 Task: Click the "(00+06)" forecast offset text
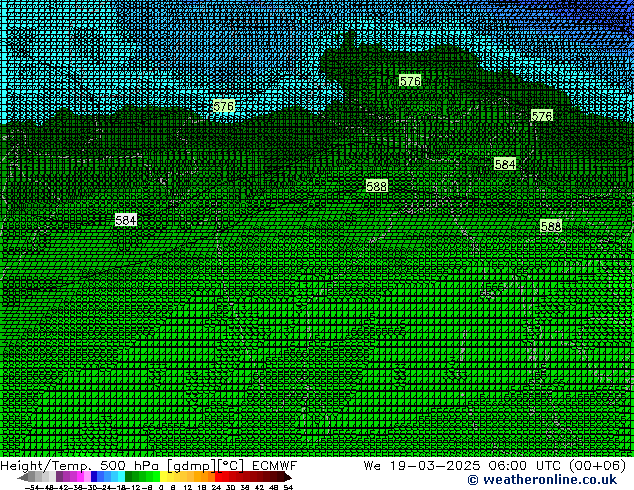pos(598,466)
